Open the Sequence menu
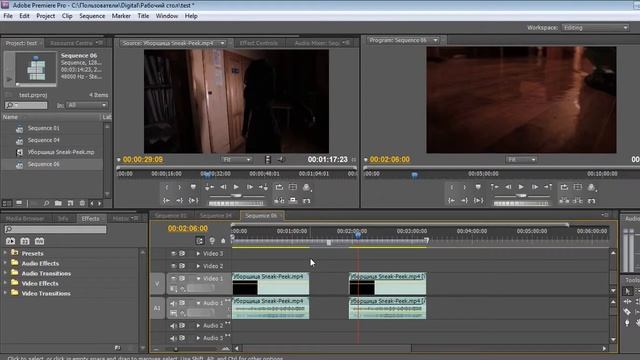 92,16
